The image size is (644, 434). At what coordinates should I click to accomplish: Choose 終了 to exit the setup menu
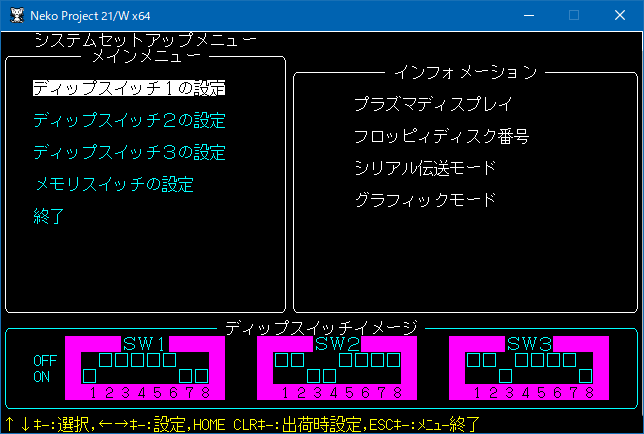48,217
